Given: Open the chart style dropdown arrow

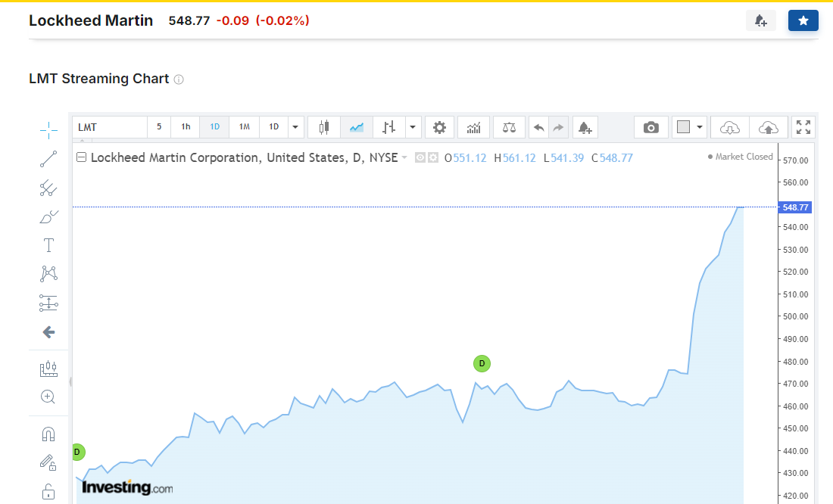Looking at the screenshot, I should [413, 127].
